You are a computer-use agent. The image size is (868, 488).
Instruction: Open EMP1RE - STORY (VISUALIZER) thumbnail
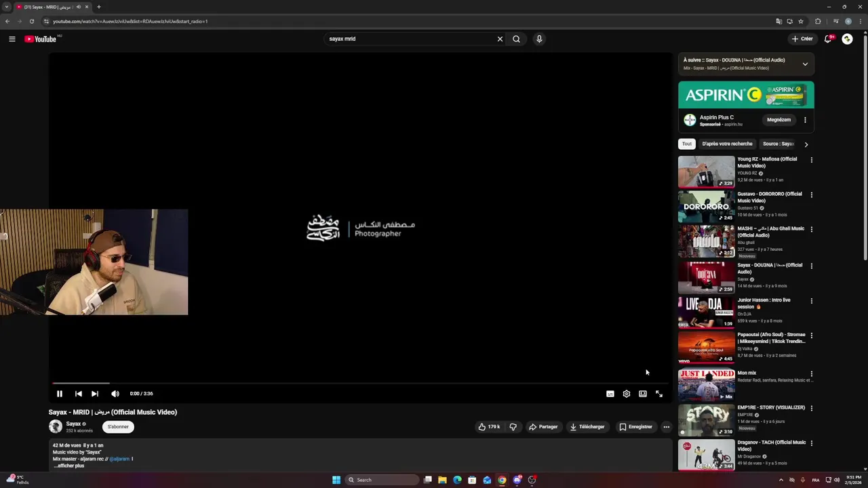coord(706,421)
